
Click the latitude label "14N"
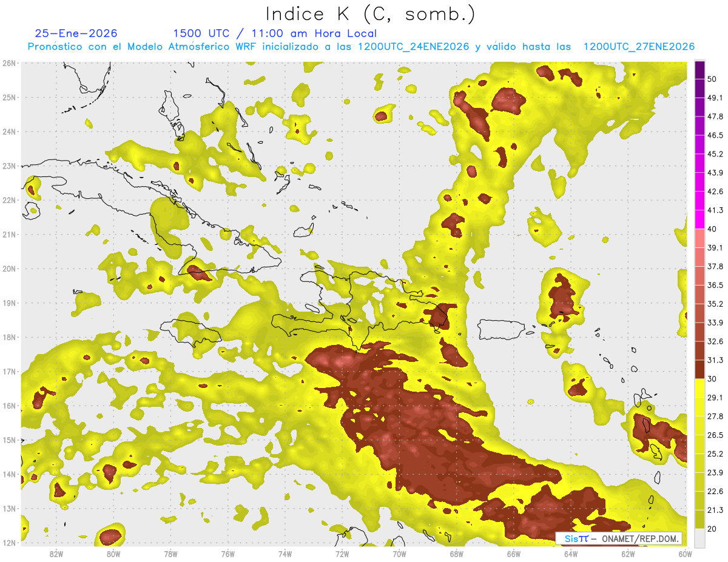(9, 474)
